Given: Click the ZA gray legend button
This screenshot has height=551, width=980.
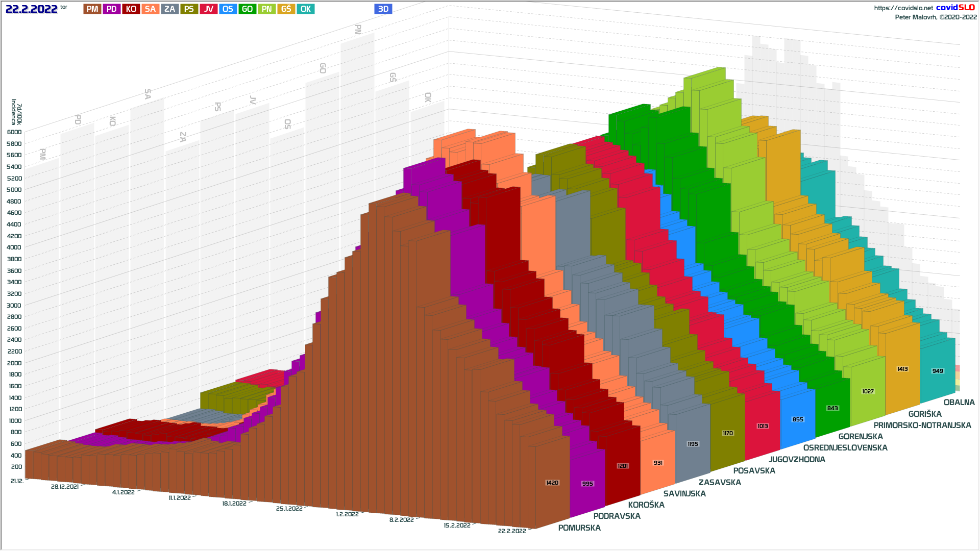Looking at the screenshot, I should [x=169, y=9].
